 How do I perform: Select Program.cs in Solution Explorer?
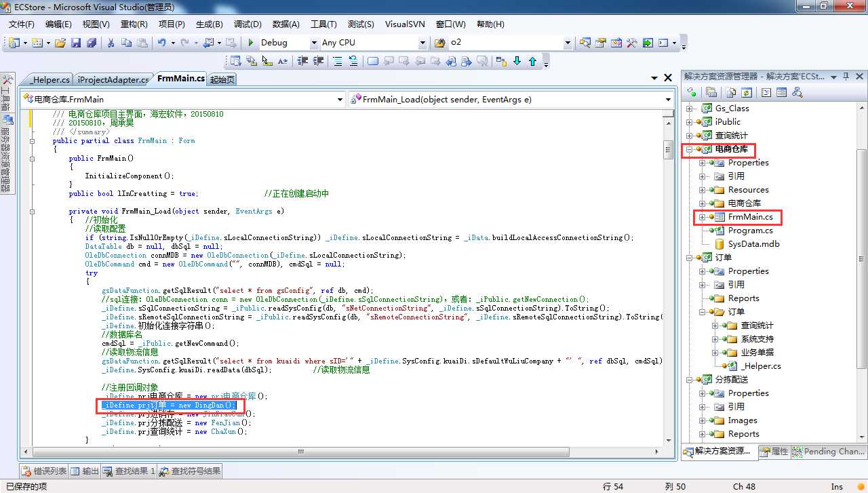coord(750,231)
